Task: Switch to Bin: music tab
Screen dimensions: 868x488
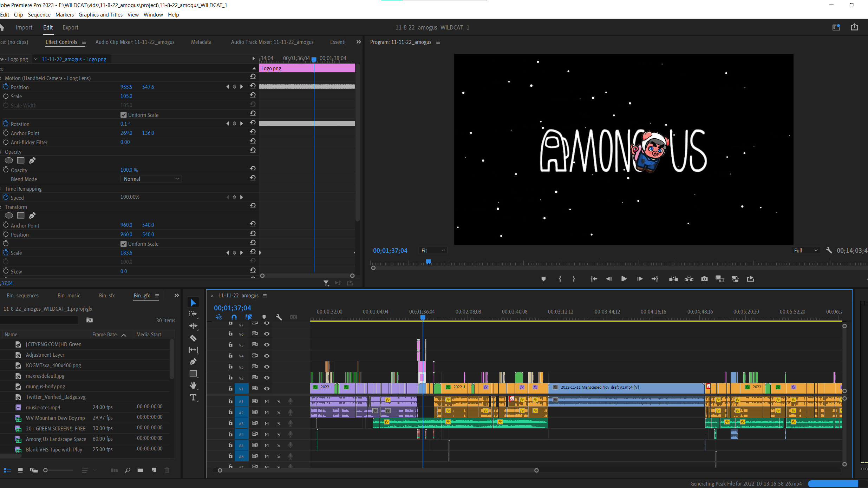Action: point(69,296)
